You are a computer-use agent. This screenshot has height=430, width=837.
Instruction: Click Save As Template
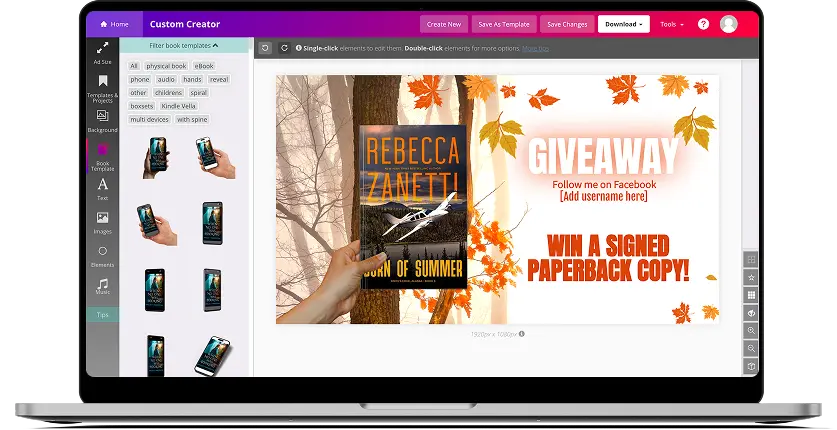(x=504, y=24)
